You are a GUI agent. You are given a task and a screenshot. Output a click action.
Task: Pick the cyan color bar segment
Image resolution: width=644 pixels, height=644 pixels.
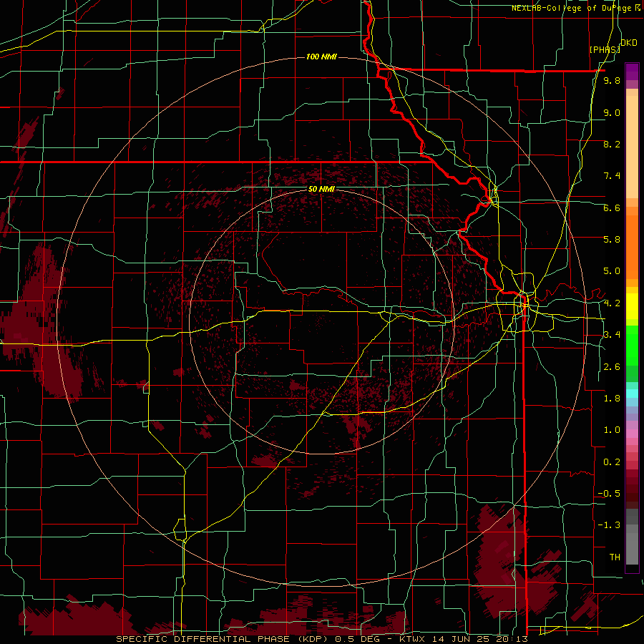coord(632,394)
